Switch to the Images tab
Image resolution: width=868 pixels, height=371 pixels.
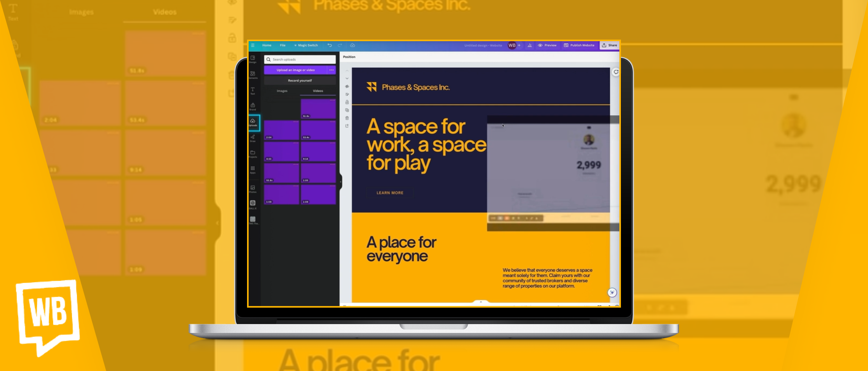pos(282,91)
